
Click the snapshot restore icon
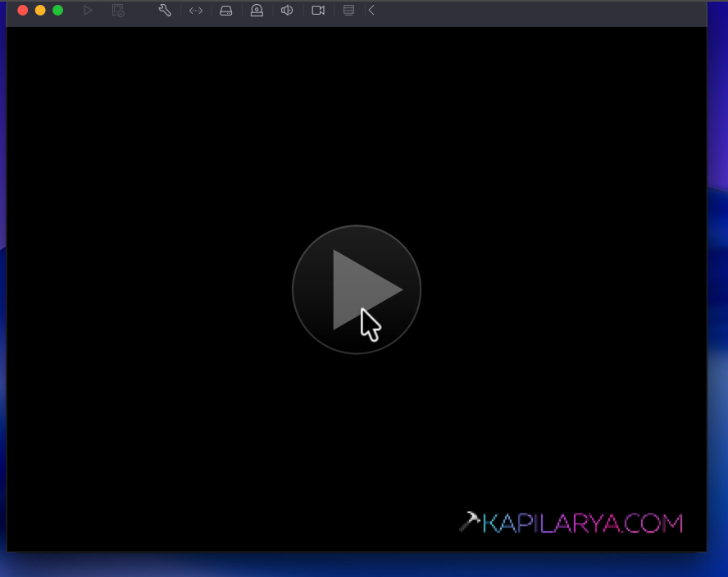click(x=117, y=11)
